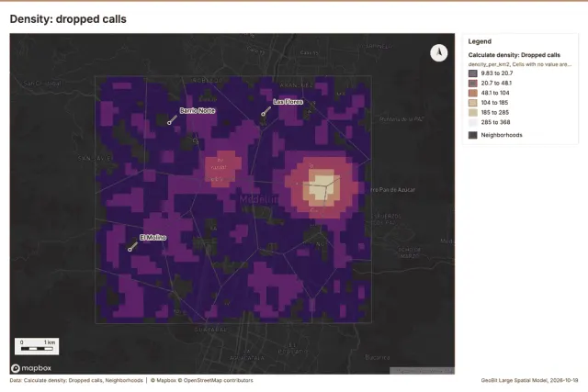
Task: Click the Legend heading
Action: coord(480,41)
